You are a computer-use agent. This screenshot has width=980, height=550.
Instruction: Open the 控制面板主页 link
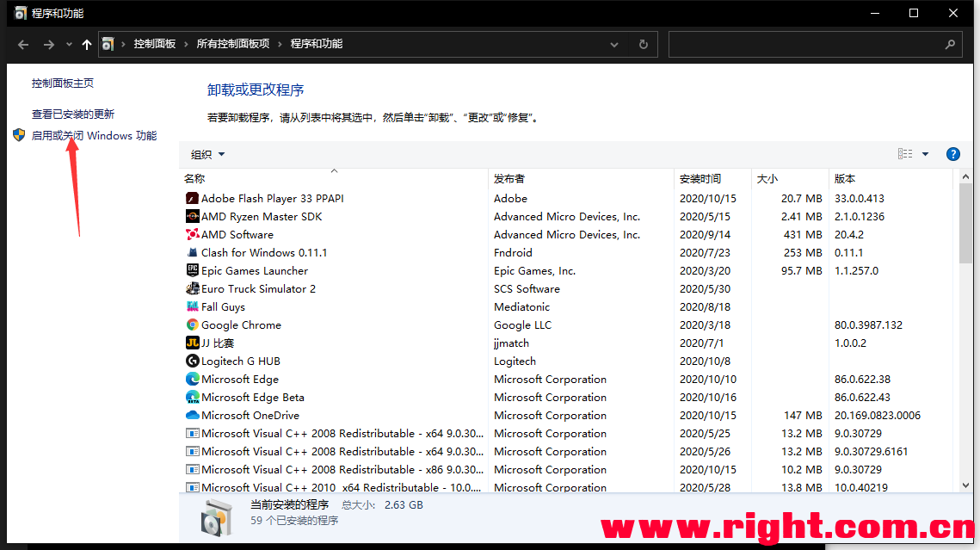pos(63,83)
